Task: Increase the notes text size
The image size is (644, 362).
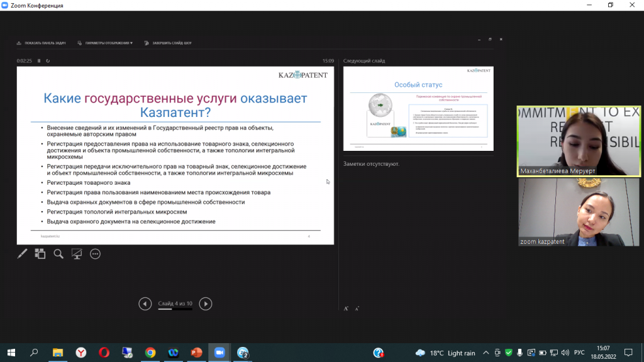Action: click(346, 309)
